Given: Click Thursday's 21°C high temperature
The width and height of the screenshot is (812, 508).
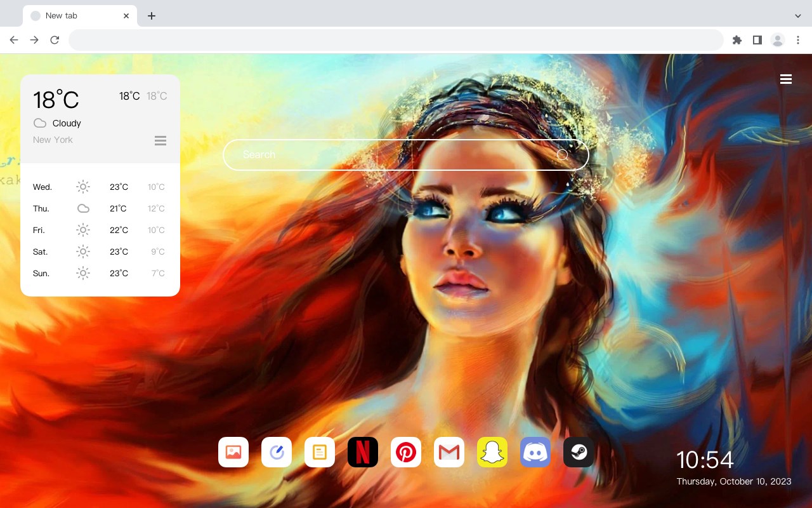Looking at the screenshot, I should tap(118, 209).
